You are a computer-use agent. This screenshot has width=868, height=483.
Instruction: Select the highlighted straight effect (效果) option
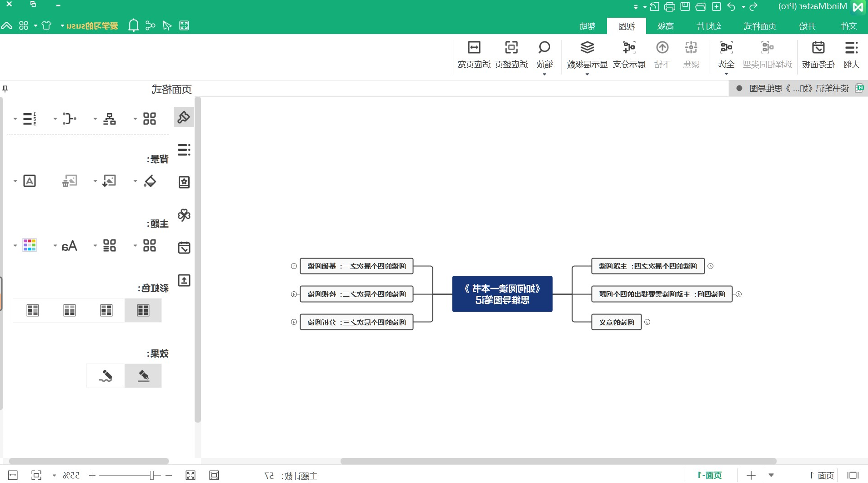[x=143, y=376]
